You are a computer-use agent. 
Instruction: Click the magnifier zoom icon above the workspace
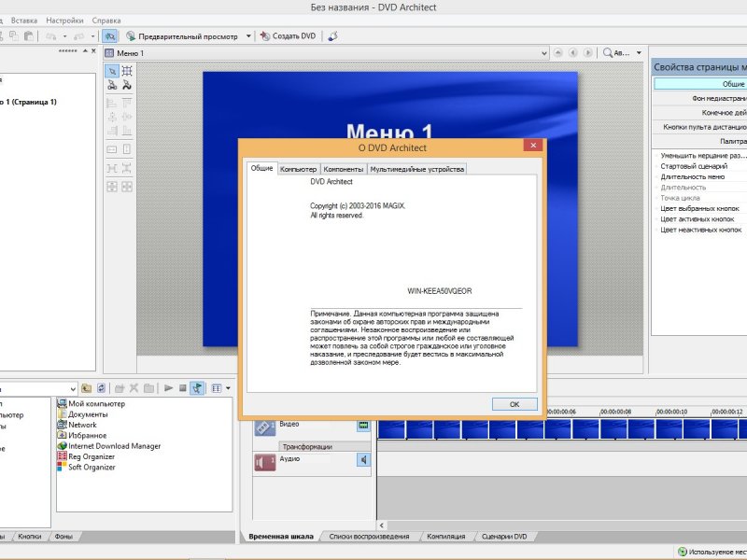pos(608,53)
